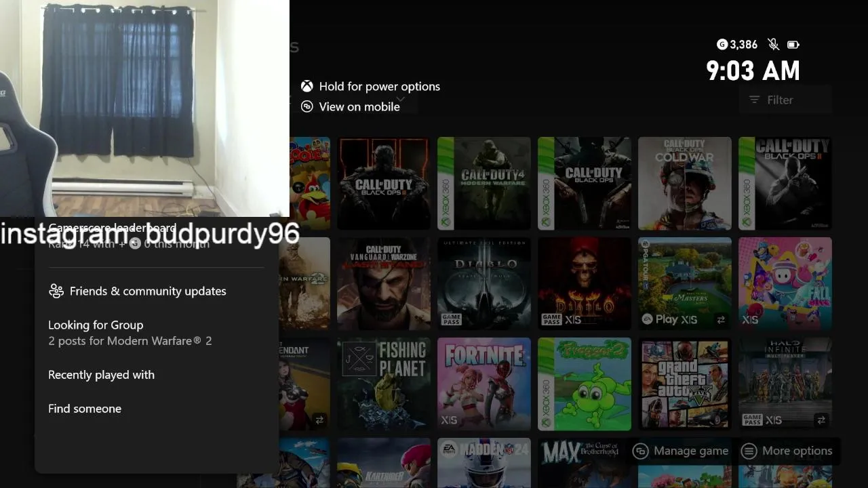Viewport: 868px width, 488px height.
Task: Select Max The Curse of Brotherhood tile
Action: click(584, 463)
